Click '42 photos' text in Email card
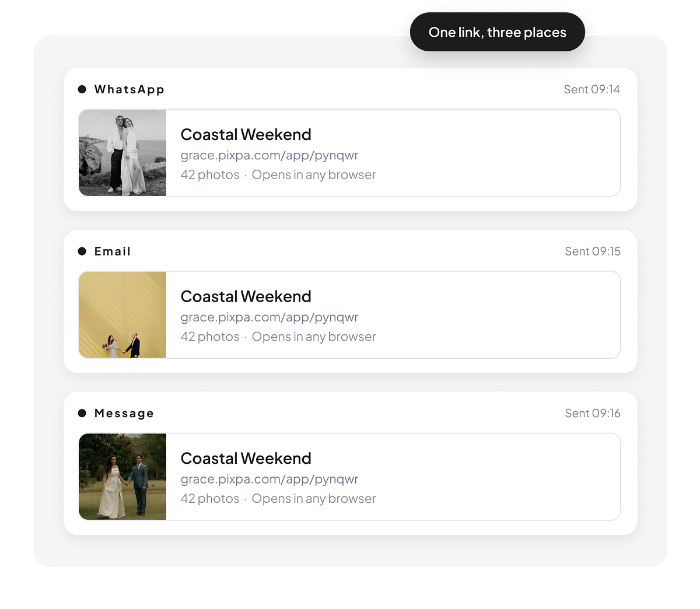The height and width of the screenshot is (609, 700). tap(210, 337)
